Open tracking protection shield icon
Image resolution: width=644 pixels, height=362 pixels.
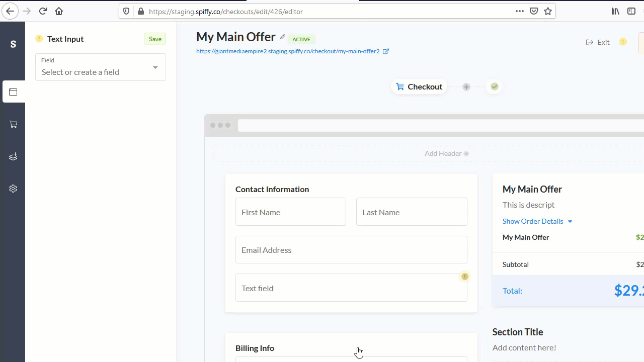(x=126, y=11)
